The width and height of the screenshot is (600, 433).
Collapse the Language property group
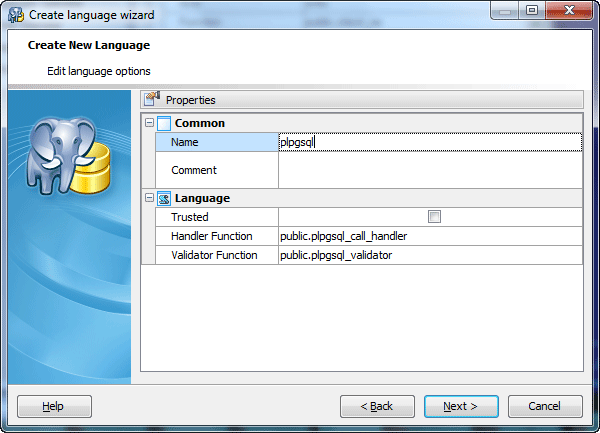(149, 198)
